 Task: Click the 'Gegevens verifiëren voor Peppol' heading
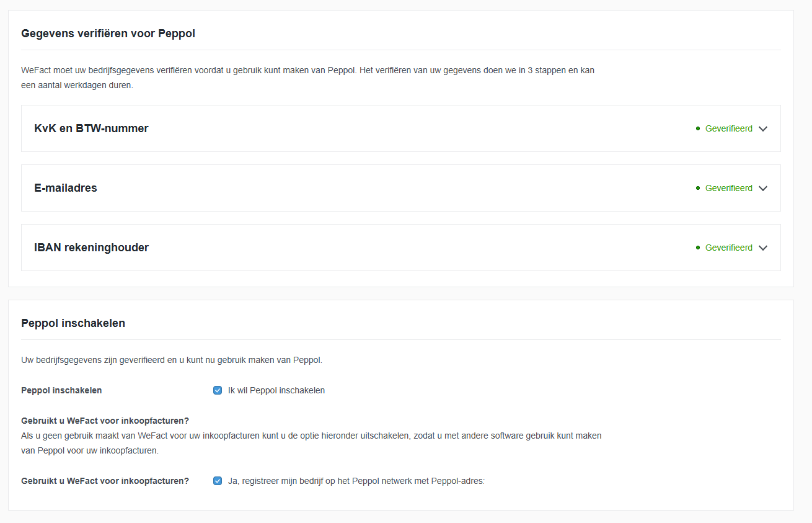[108, 34]
